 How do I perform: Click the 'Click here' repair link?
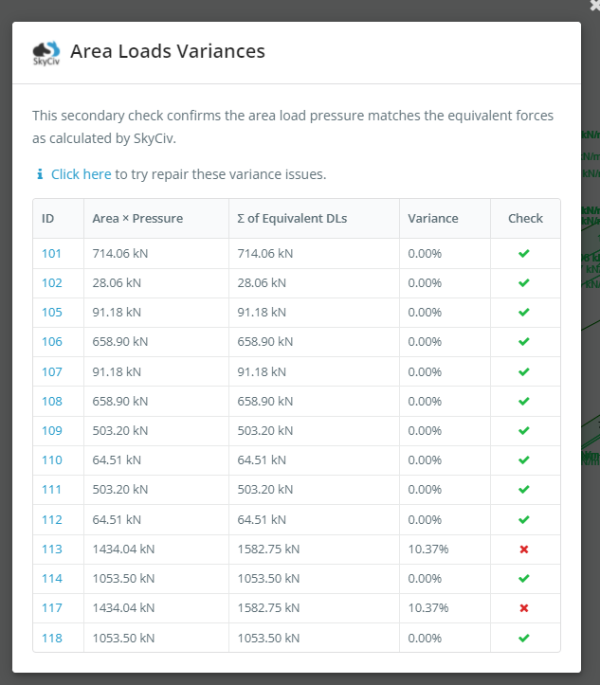[81, 174]
